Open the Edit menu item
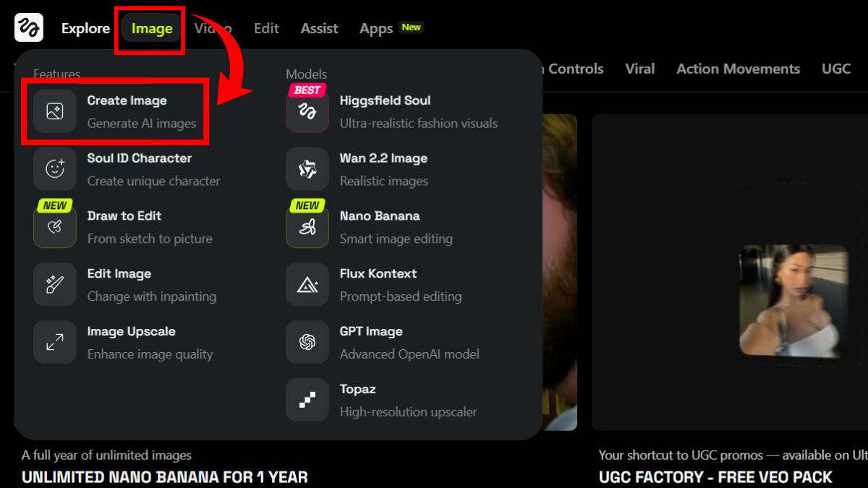 pos(266,29)
